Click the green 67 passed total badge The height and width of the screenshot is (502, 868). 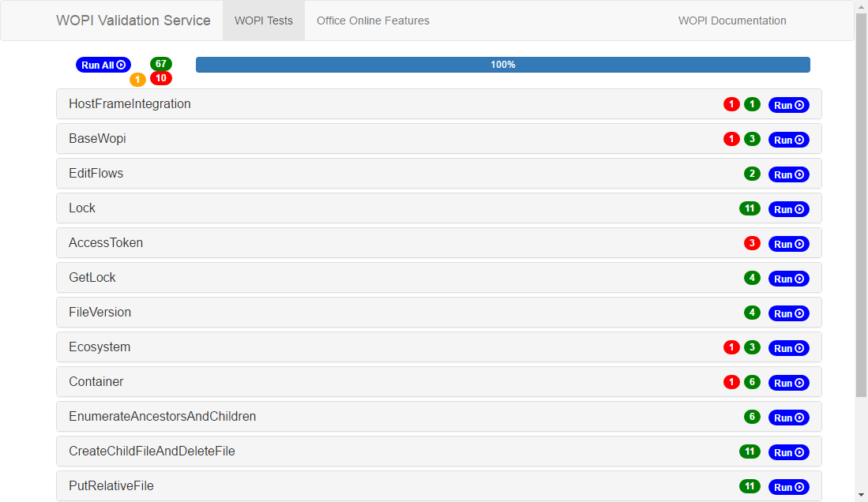click(x=161, y=64)
